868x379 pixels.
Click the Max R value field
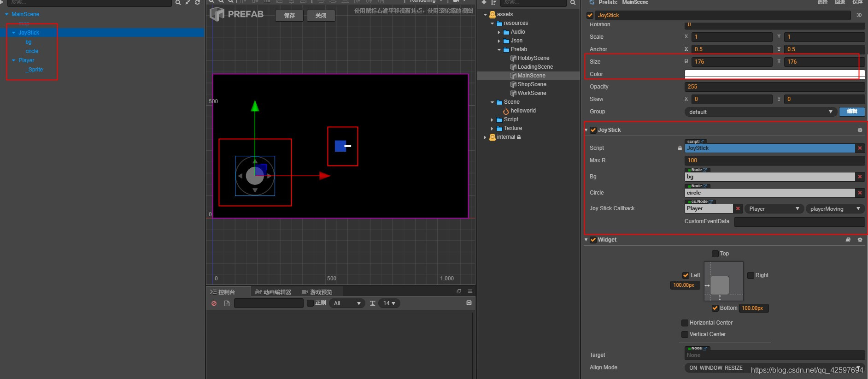[x=774, y=160]
